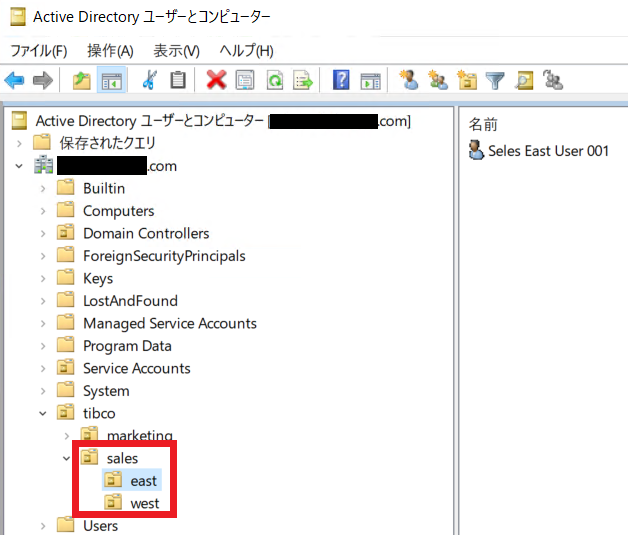Expand the 保存されたクエリ node
The image size is (628, 535).
pos(19,143)
